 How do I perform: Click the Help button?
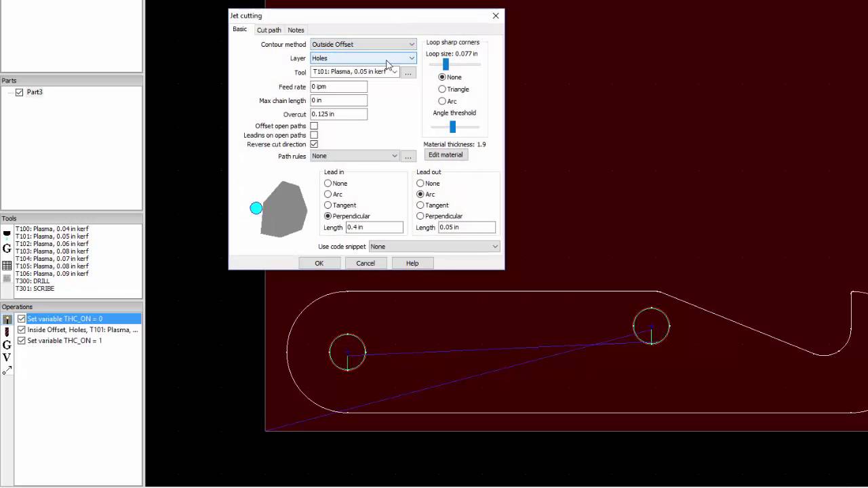[x=412, y=264]
